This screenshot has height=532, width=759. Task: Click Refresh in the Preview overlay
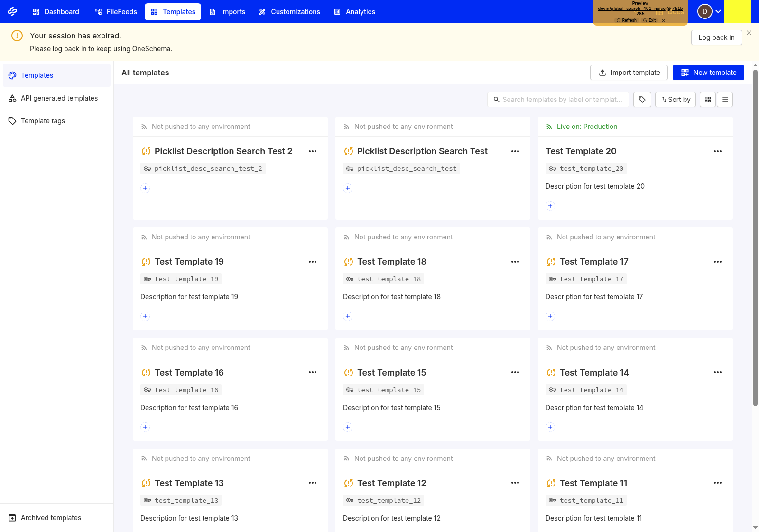coord(627,20)
